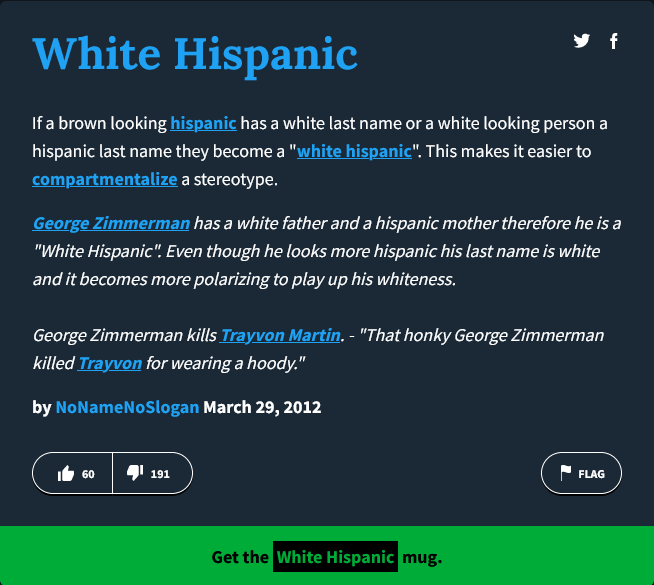Click the word 'mug.' in green banner
Image resolution: width=654 pixels, height=585 pixels.
[422, 557]
